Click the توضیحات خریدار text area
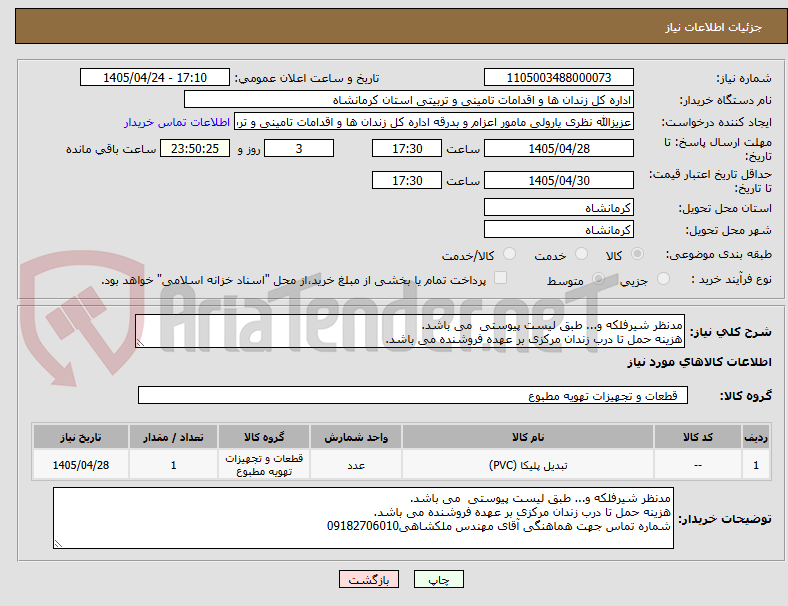Viewport: 788px width, 606px height. pyautogui.click(x=363, y=518)
